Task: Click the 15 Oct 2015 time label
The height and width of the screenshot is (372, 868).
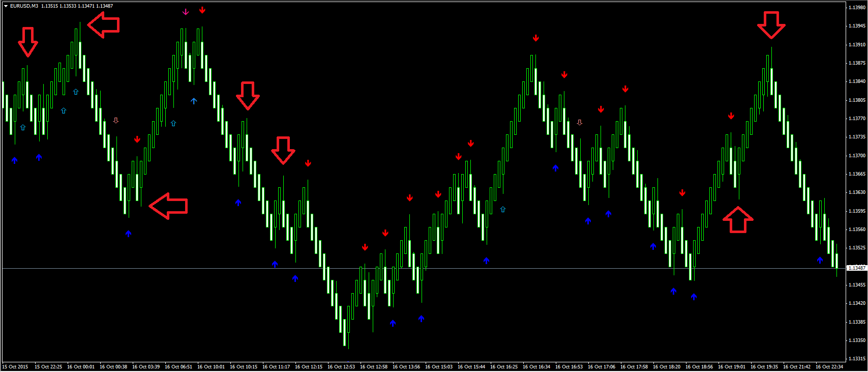Action: pyautogui.click(x=15, y=367)
